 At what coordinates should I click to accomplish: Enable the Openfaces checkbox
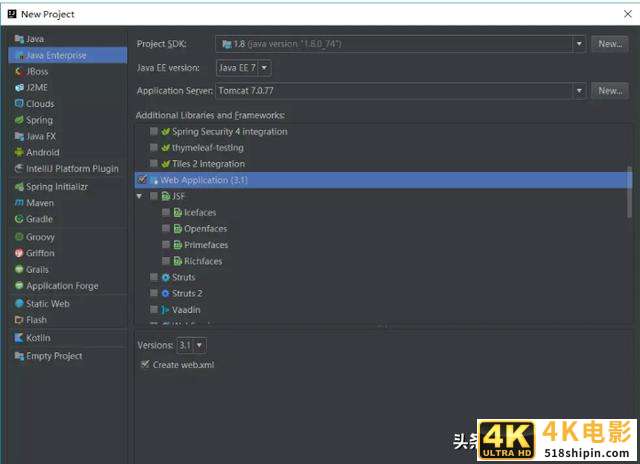[166, 228]
